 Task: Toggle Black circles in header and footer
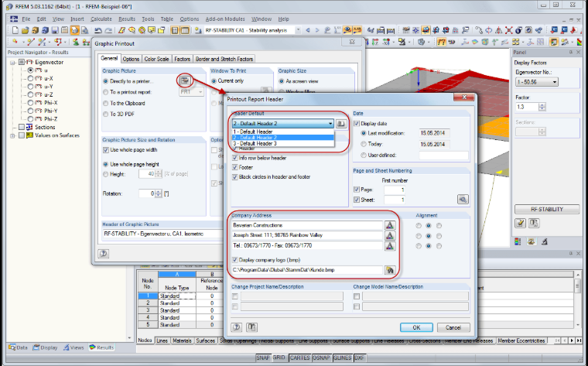235,177
